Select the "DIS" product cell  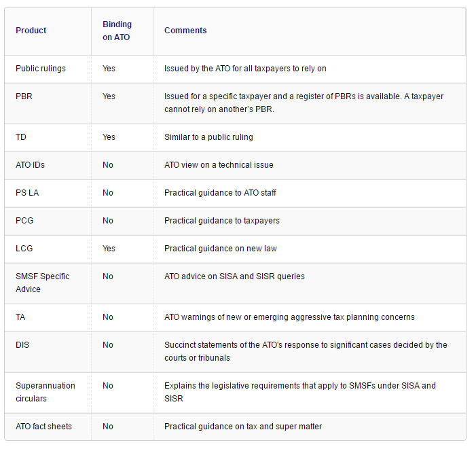tap(22, 345)
